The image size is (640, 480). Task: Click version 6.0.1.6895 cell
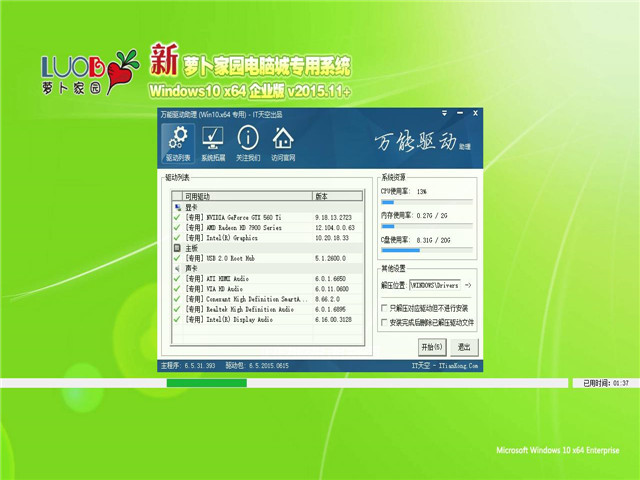[x=330, y=309]
